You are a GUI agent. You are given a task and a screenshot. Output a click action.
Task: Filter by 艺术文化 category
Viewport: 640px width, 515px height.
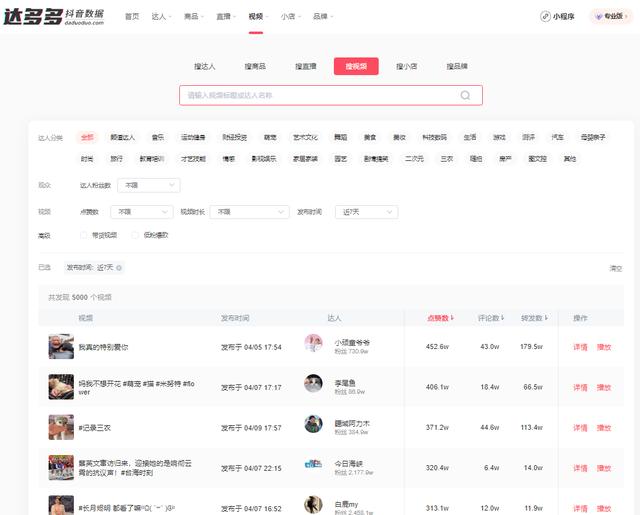[x=305, y=137]
